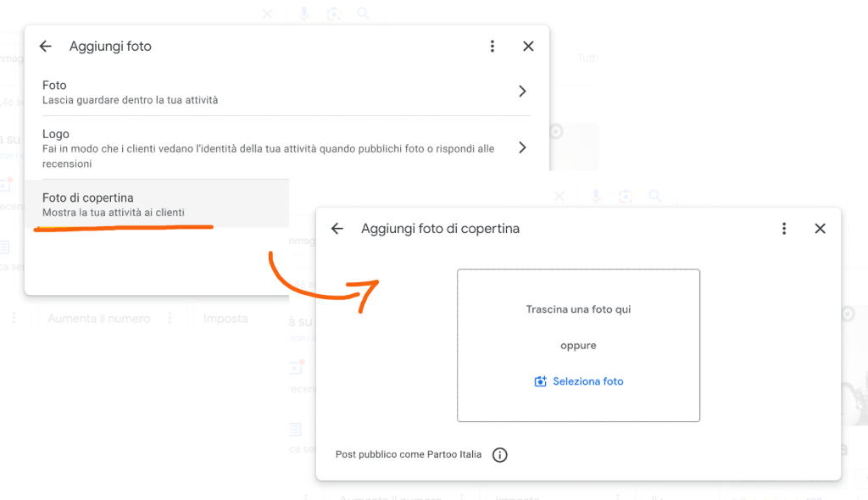Viewport: 868px width, 500px height.
Task: Open three-dot menu in cover photo dialog
Action: coord(784,229)
